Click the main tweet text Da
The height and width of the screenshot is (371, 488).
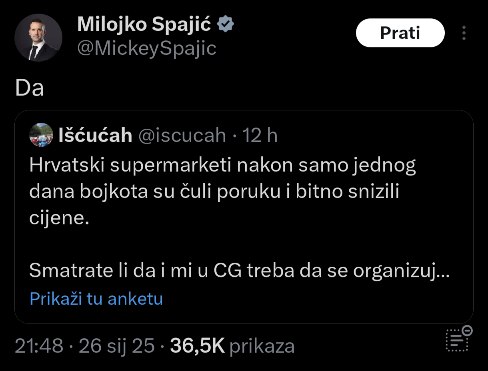click(x=29, y=88)
